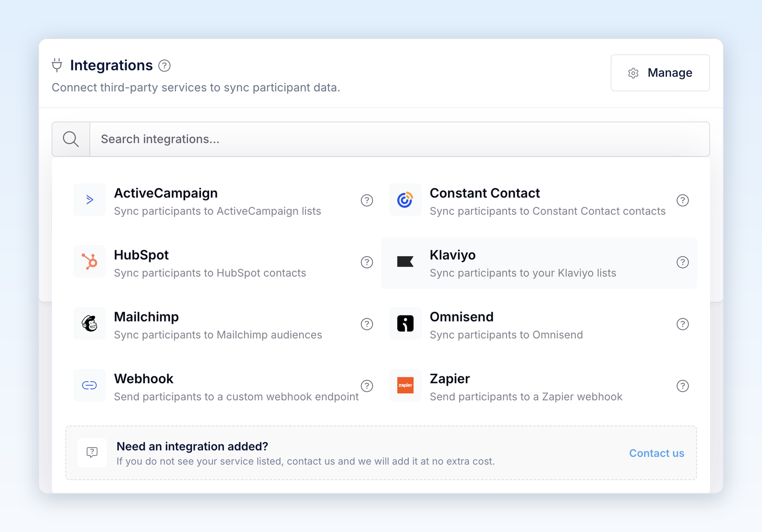Click the magnifying glass search icon

(x=71, y=139)
